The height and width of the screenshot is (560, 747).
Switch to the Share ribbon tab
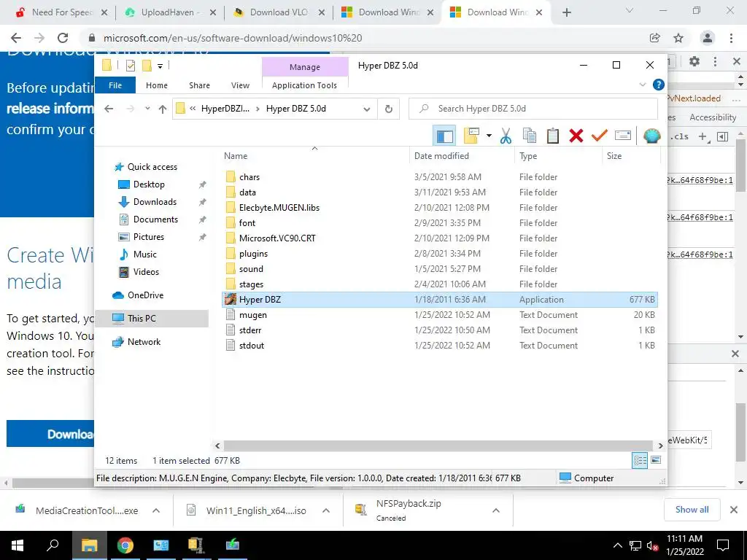point(199,85)
